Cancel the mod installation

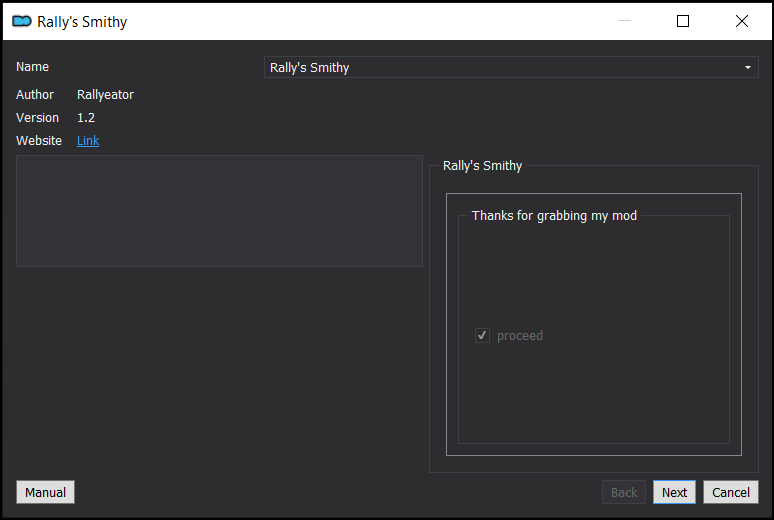click(730, 492)
